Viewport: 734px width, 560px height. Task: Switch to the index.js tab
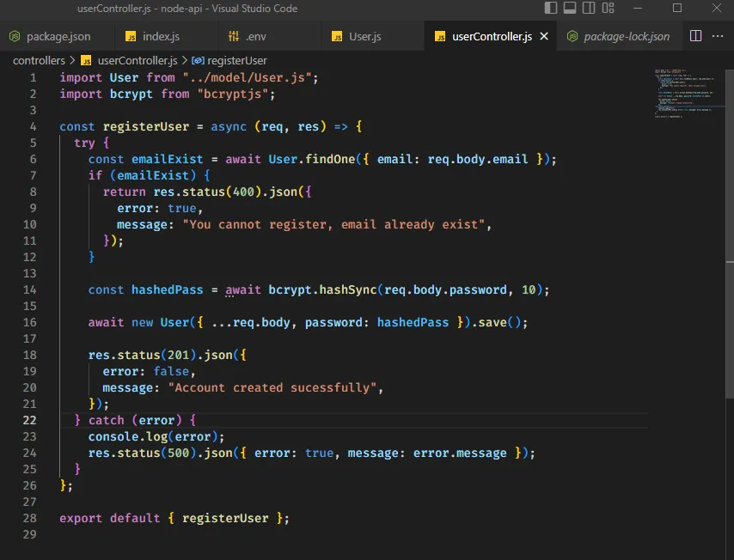[x=166, y=36]
